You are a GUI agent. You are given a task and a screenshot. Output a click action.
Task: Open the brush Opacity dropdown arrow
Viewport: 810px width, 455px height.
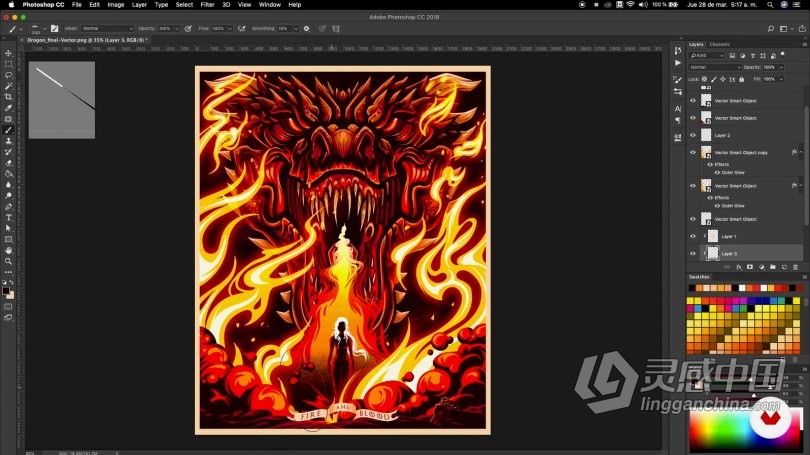177,29
